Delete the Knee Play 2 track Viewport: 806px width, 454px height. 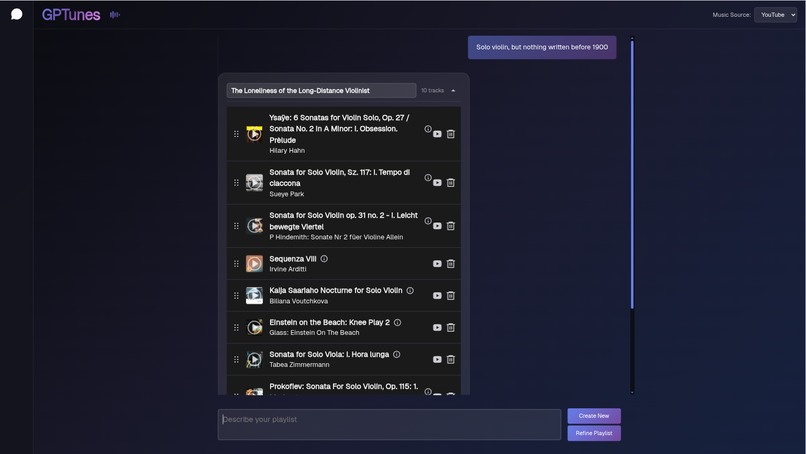[451, 328]
